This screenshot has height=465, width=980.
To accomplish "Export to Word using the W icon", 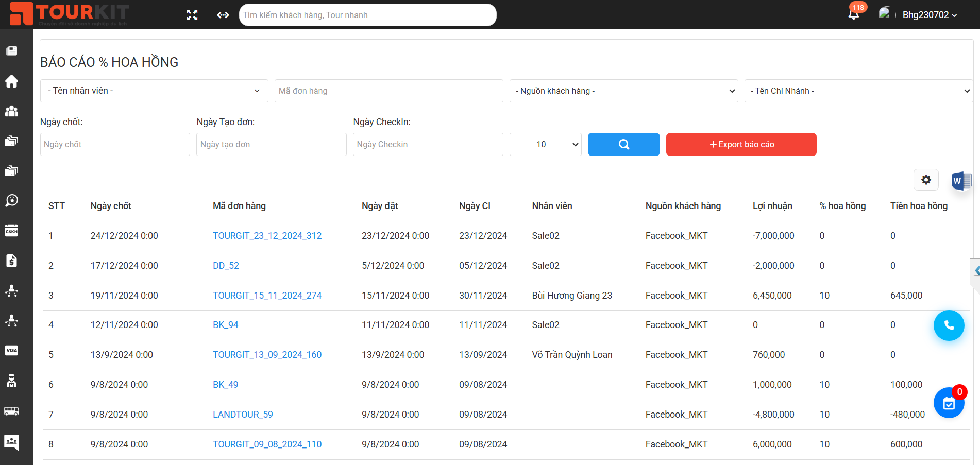I will point(961,181).
